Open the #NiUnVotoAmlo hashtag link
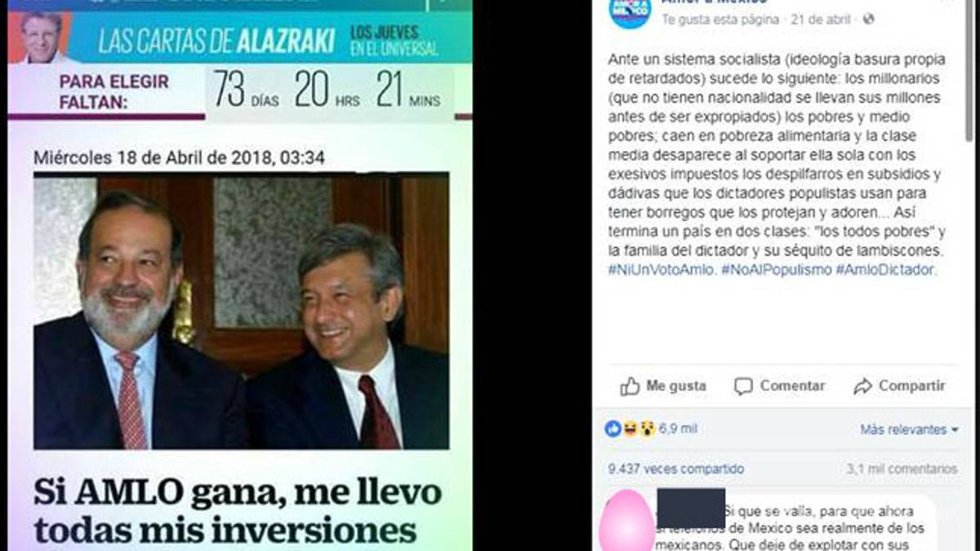The image size is (980, 551). tap(661, 269)
